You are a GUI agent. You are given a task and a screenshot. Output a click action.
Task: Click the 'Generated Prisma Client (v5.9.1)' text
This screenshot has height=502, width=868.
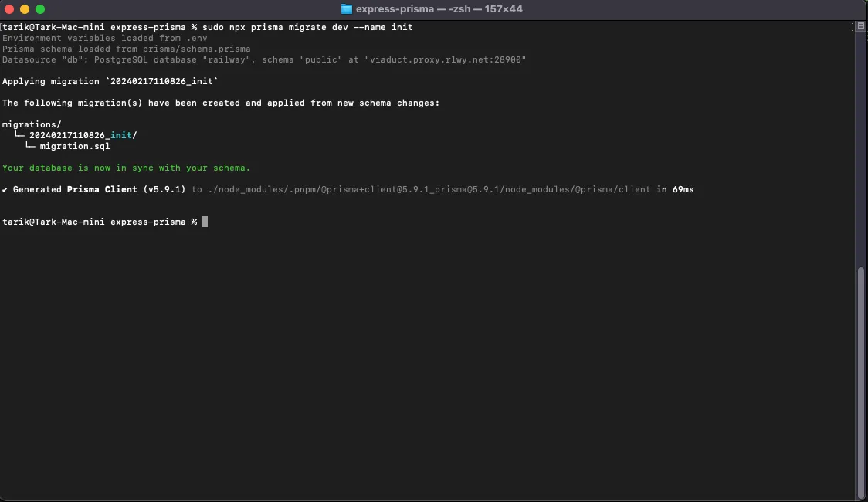point(99,189)
